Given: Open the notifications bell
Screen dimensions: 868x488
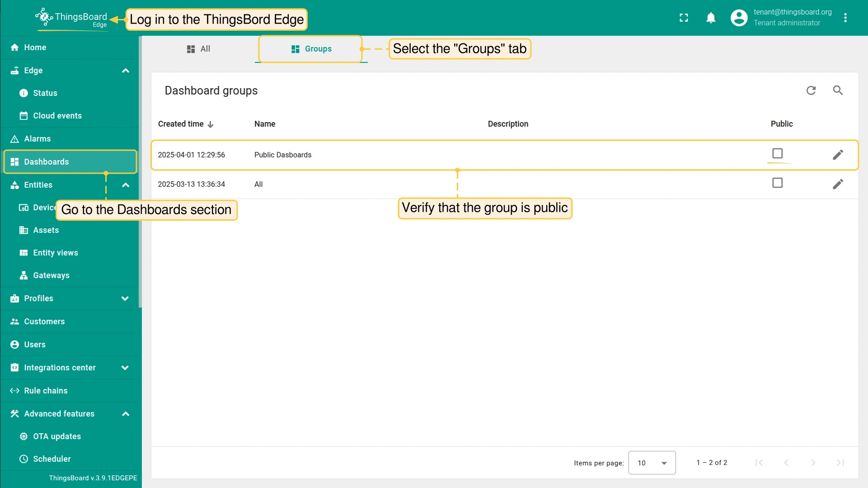Looking at the screenshot, I should pyautogui.click(x=711, y=18).
